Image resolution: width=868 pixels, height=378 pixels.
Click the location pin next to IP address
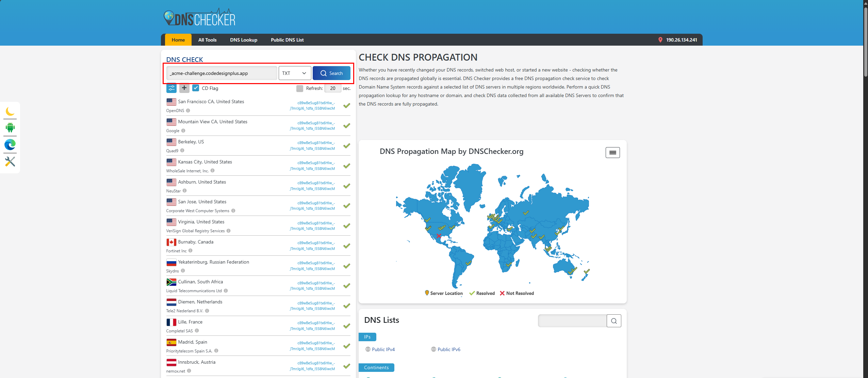click(660, 40)
